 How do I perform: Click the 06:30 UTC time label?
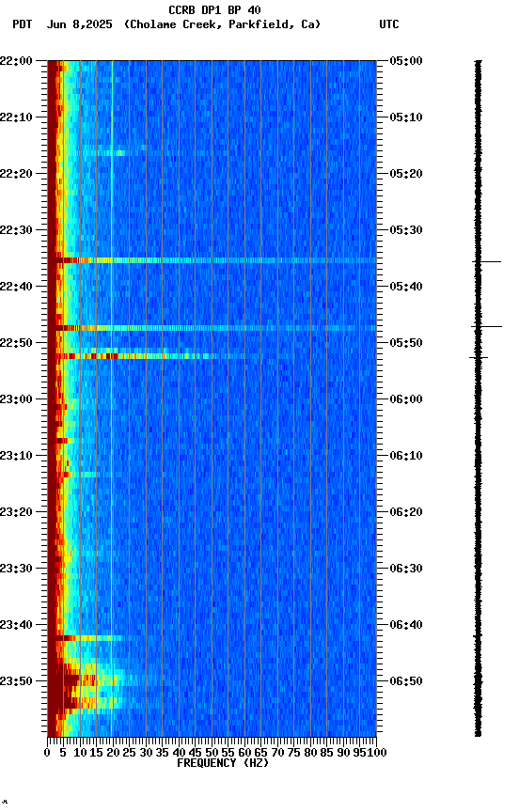click(406, 570)
